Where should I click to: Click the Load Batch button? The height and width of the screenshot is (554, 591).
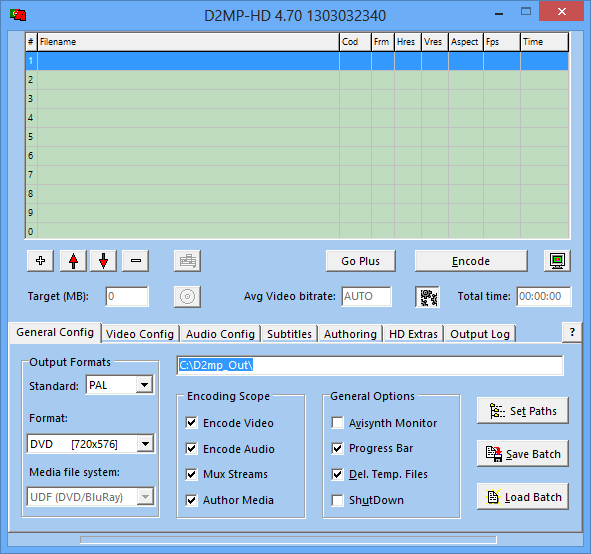[x=522, y=497]
